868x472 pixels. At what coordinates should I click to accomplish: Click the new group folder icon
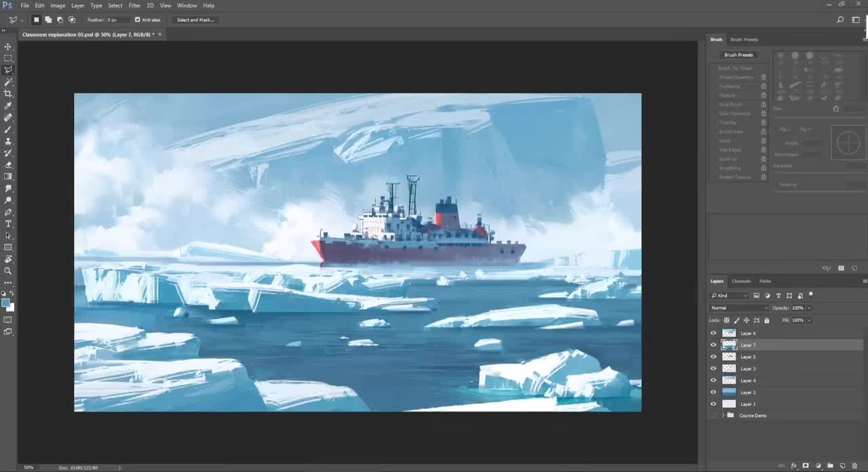click(830, 466)
